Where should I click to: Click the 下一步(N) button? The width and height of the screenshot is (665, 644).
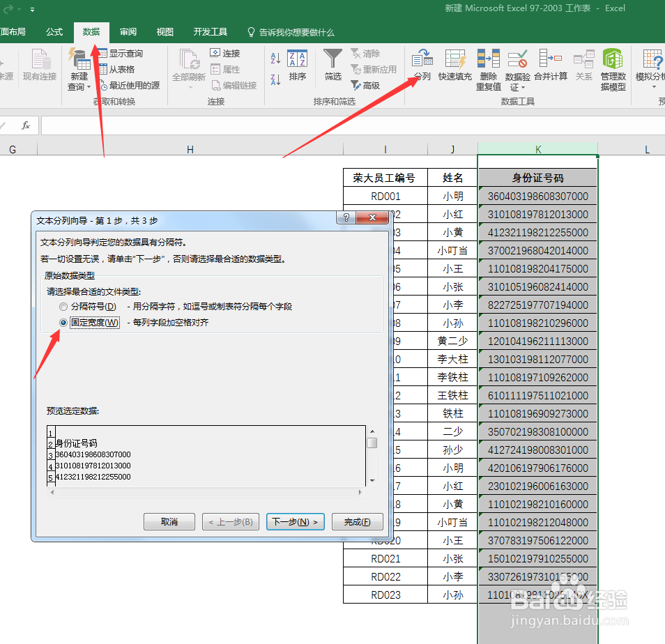point(295,522)
